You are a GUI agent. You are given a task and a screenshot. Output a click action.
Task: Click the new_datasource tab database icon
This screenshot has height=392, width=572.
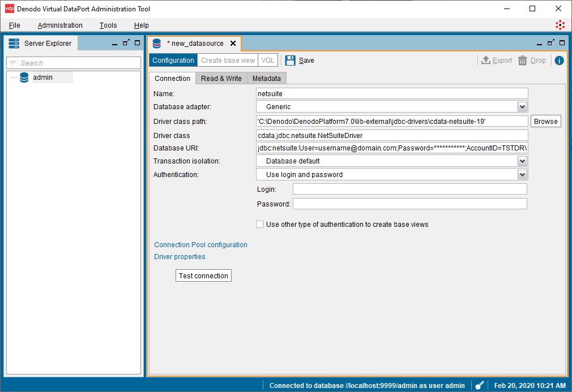coord(157,44)
